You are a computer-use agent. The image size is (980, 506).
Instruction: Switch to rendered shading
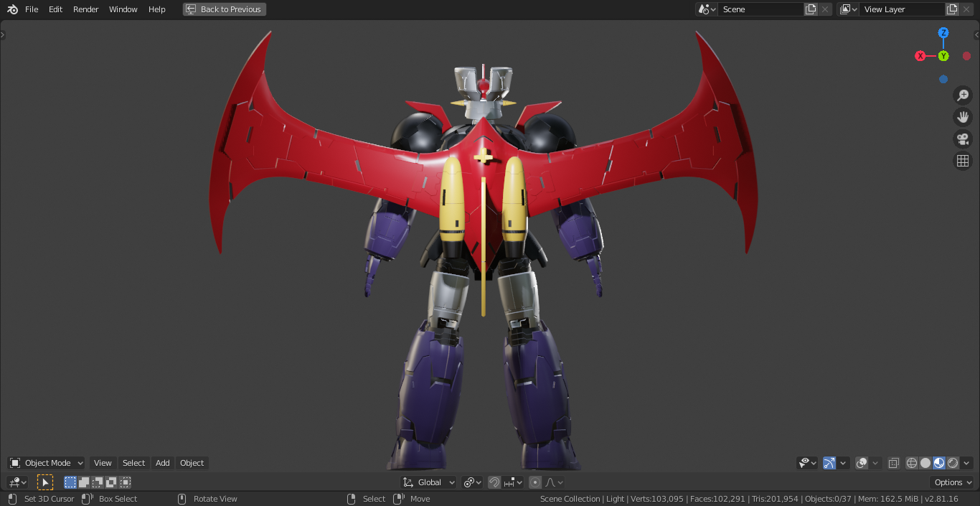(x=953, y=463)
